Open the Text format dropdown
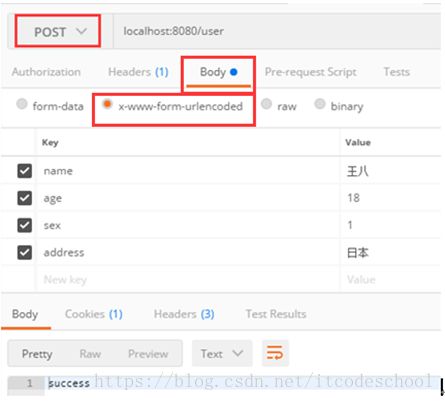445x401 pixels. (x=222, y=353)
